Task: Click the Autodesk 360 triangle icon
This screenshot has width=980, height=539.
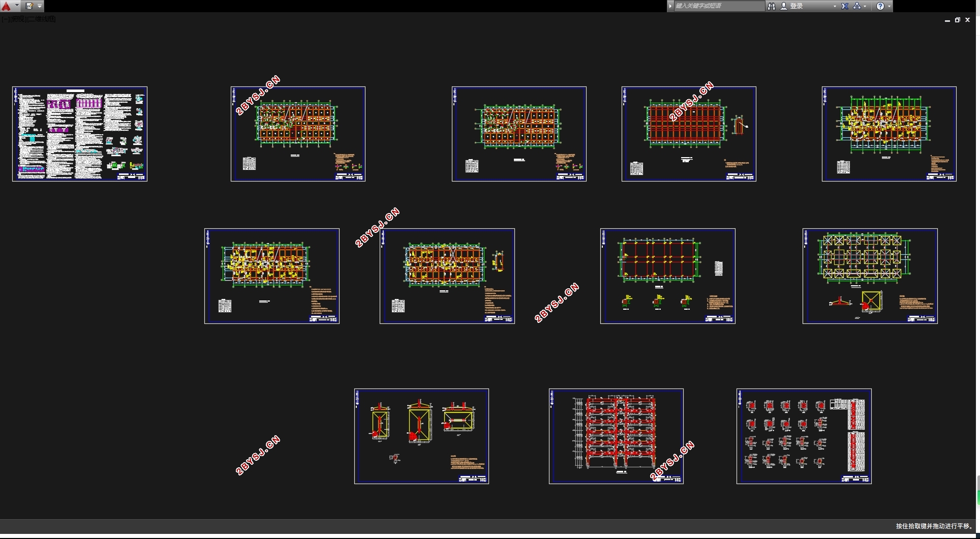Action: (857, 6)
